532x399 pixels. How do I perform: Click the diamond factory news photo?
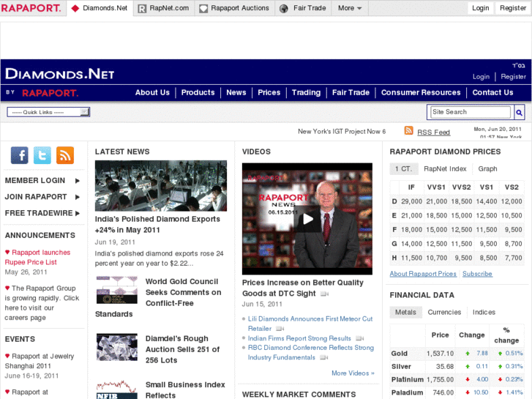[161, 186]
